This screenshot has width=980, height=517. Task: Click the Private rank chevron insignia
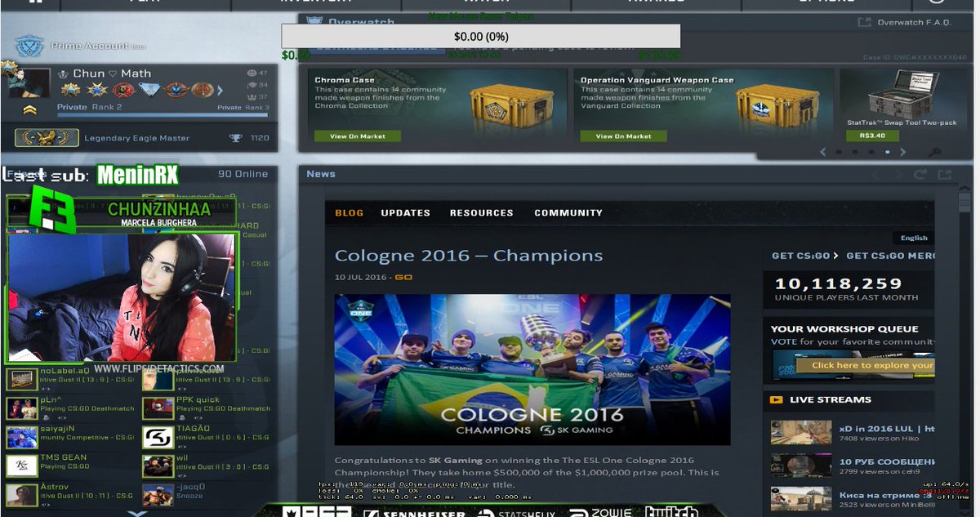pyautogui.click(x=29, y=109)
